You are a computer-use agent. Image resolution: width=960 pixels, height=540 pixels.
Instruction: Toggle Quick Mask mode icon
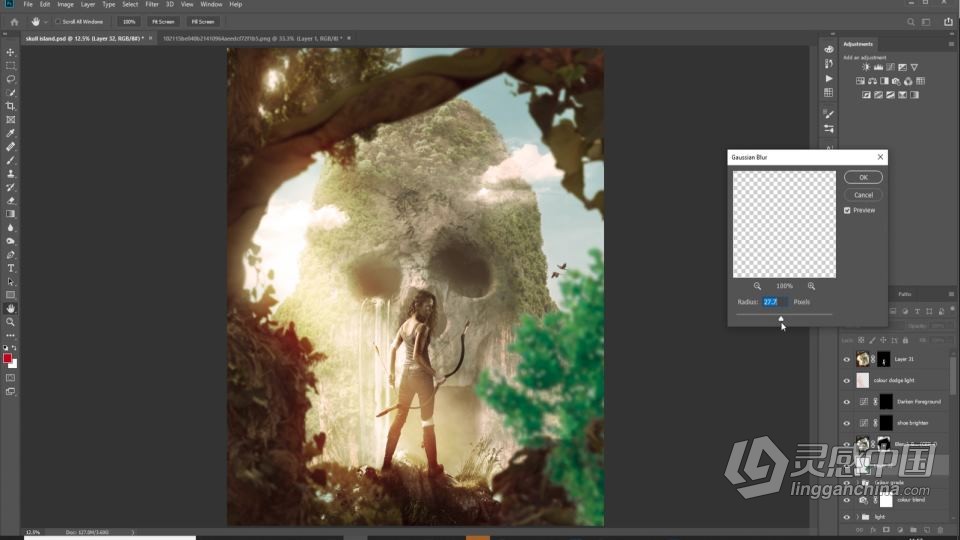tap(10, 378)
